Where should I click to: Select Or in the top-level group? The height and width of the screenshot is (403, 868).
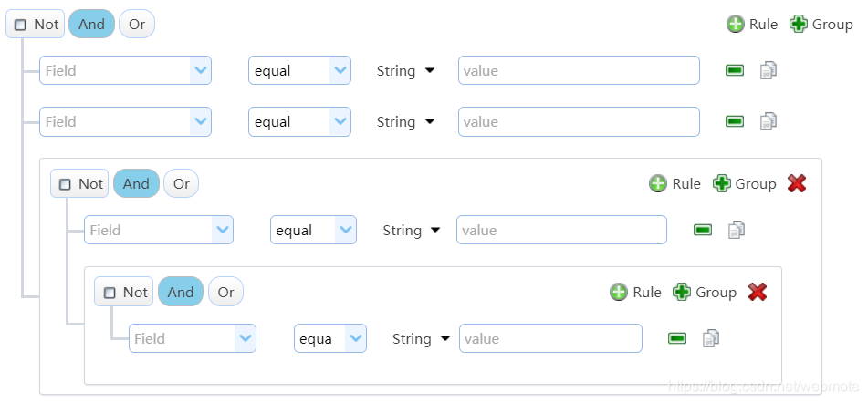137,24
